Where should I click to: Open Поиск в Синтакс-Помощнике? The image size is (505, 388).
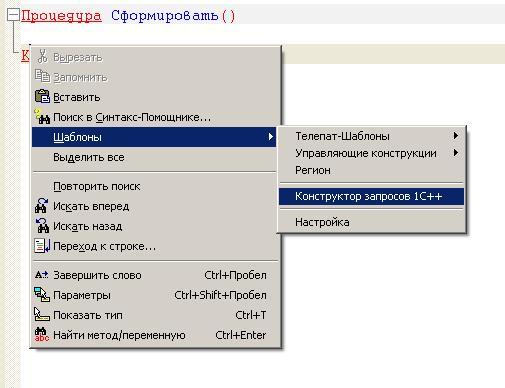tap(154, 117)
